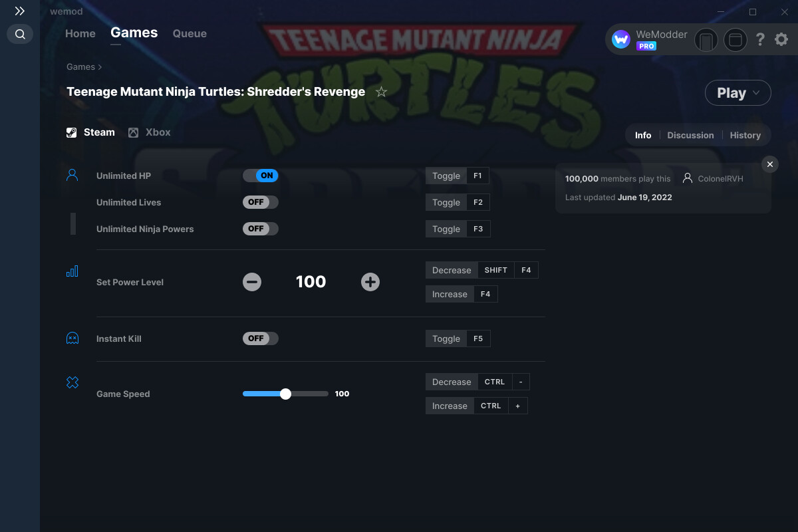Click the player category icon
This screenshot has width=798, height=532.
tap(72, 175)
